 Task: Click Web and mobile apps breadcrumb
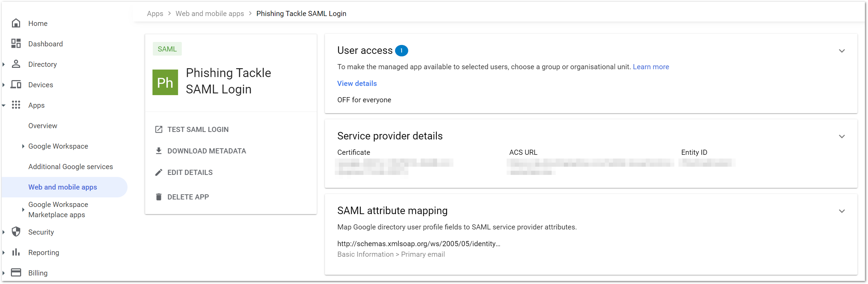pyautogui.click(x=210, y=14)
